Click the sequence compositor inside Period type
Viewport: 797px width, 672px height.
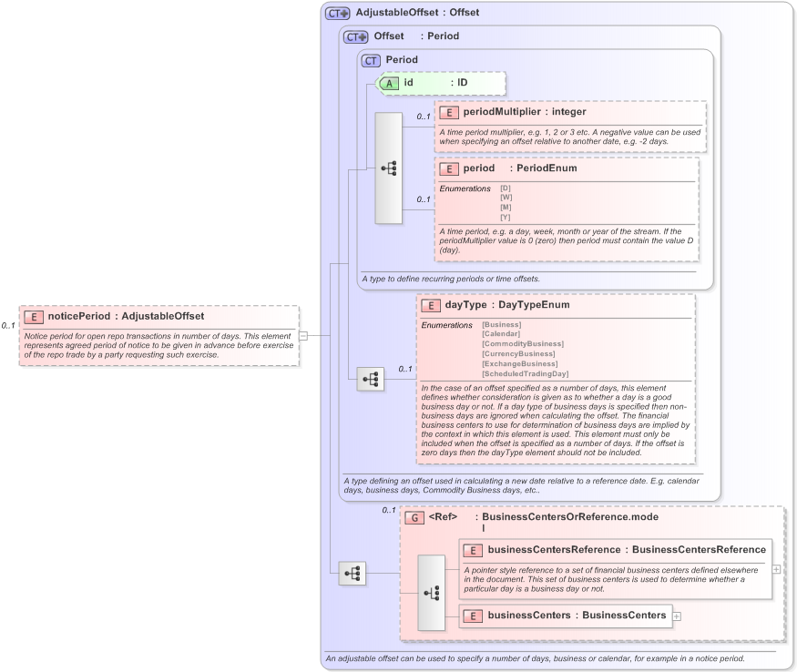coord(389,168)
